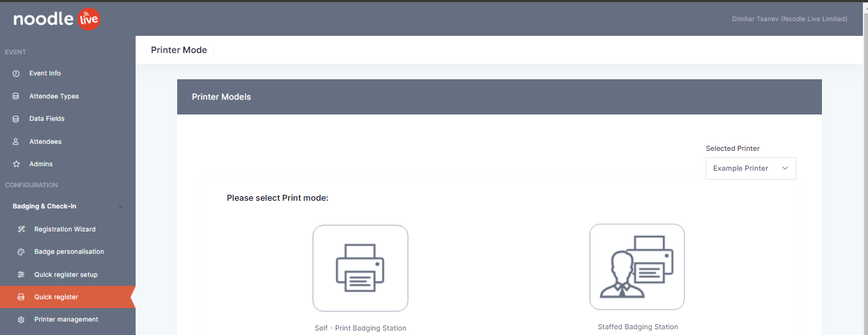Click the Staffed Badging Station label
Image resolution: width=868 pixels, height=335 pixels.
pyautogui.click(x=638, y=327)
